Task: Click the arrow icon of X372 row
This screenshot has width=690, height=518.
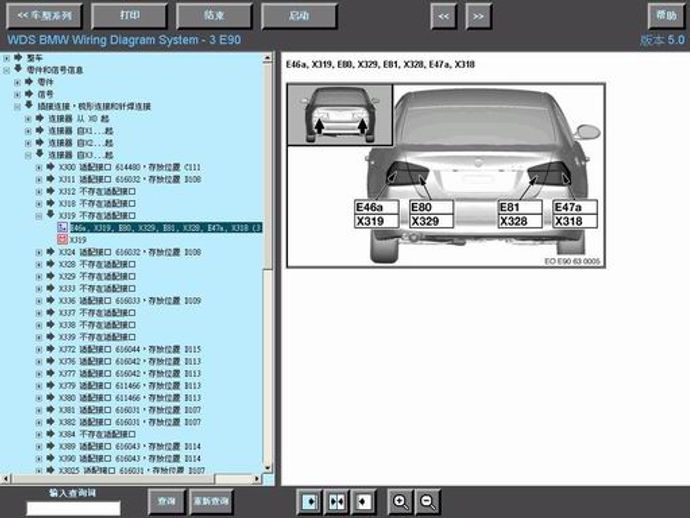Action: pos(51,349)
